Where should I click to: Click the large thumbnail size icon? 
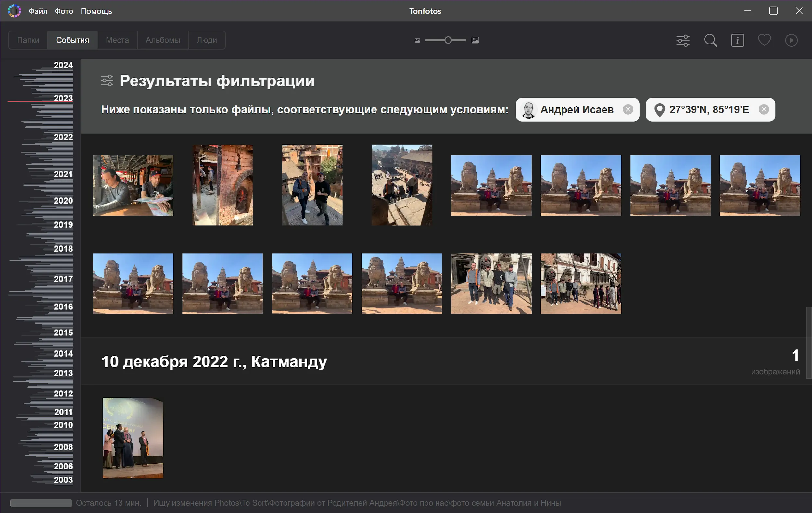pos(475,40)
